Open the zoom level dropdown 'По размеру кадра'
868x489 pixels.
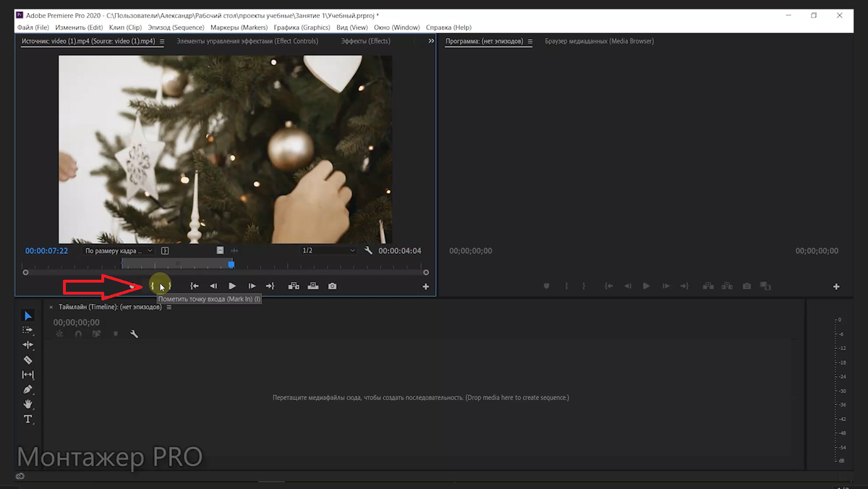(x=119, y=251)
